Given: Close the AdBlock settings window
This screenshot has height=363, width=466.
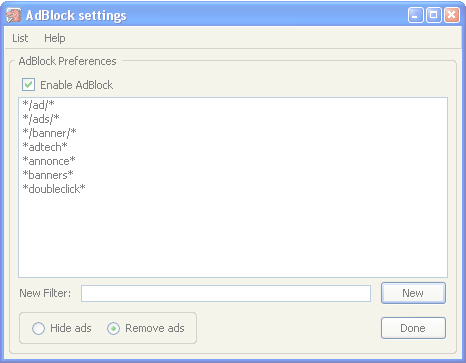Looking at the screenshot, I should pos(452,15).
